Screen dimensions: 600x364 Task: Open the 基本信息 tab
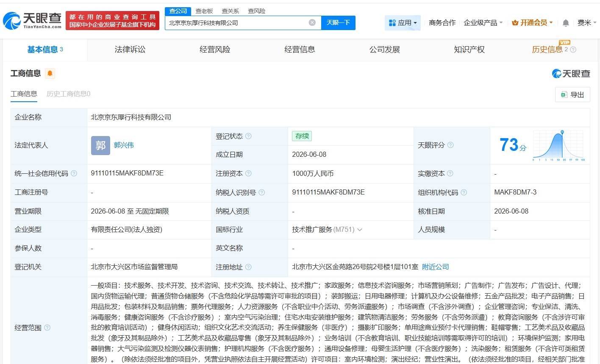coord(45,50)
